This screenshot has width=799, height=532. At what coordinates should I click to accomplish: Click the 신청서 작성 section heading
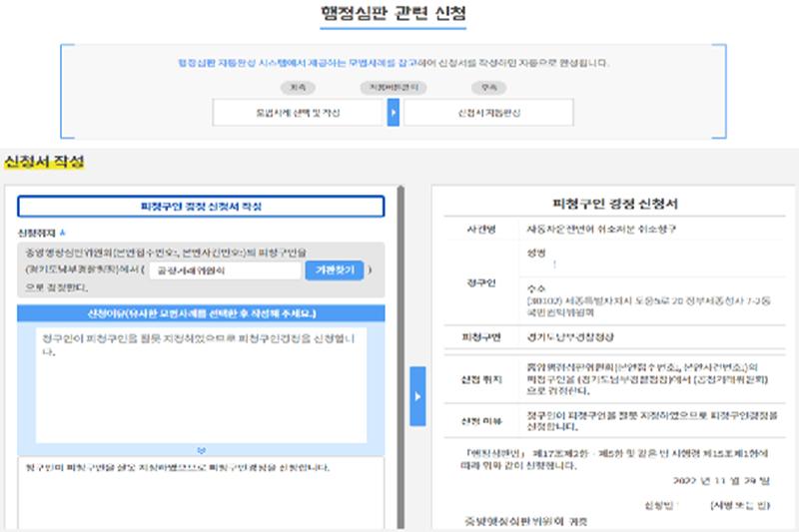44,162
